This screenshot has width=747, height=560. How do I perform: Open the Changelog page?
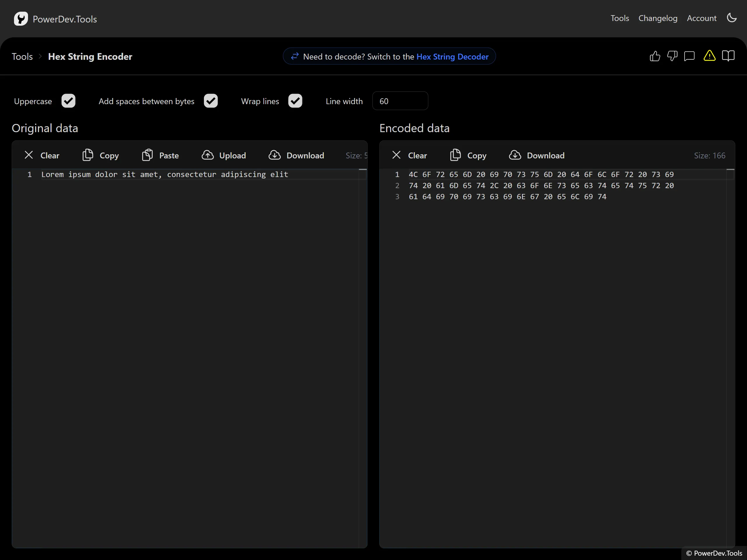(x=658, y=18)
